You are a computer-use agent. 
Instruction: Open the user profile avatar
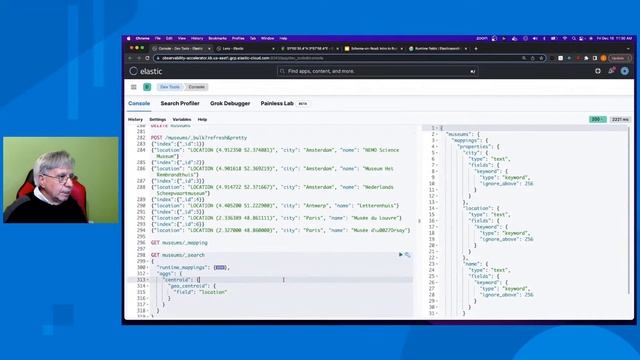(x=624, y=71)
